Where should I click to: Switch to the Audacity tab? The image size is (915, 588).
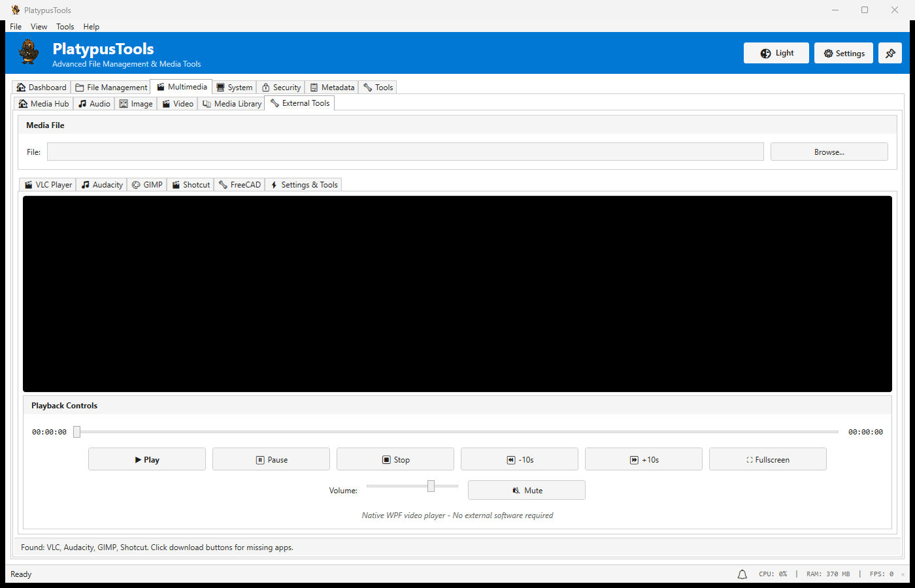tap(102, 185)
